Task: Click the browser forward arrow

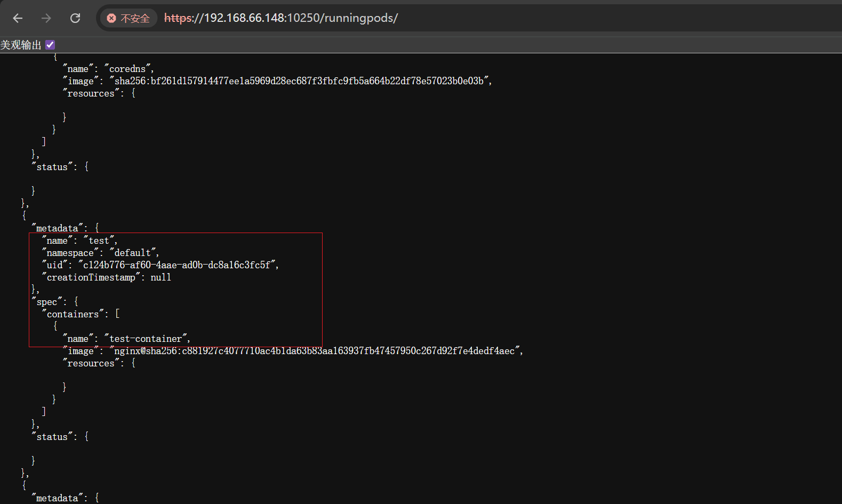Action: [x=46, y=18]
